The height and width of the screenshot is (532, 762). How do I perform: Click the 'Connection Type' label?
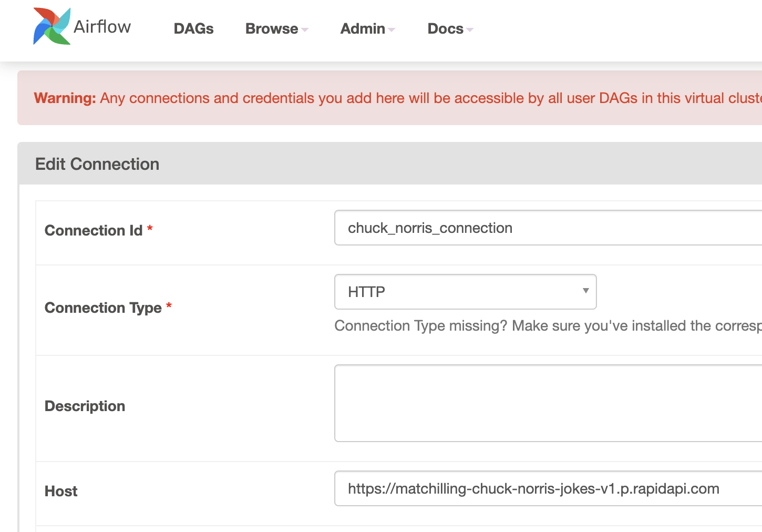coord(103,308)
